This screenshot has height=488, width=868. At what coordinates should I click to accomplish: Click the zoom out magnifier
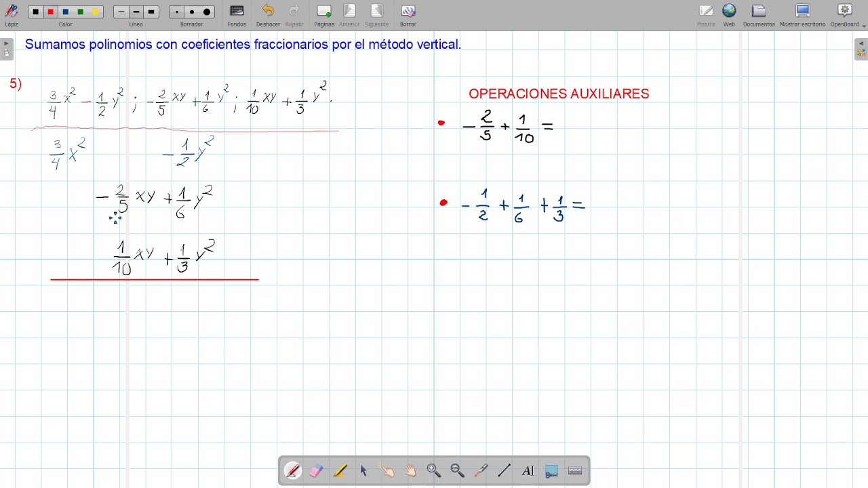(x=457, y=470)
